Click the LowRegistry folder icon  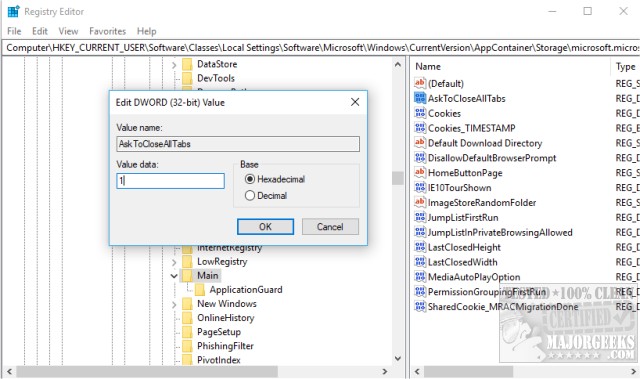187,262
